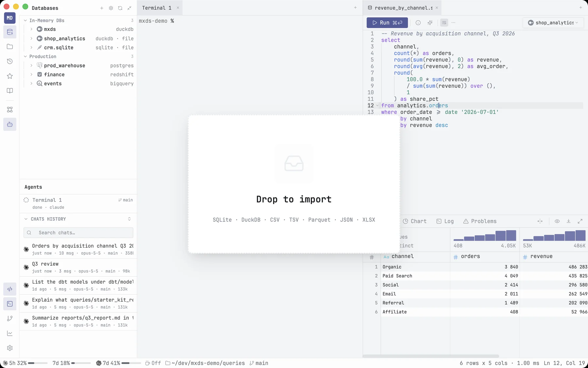
Task: Toggle the Off status bar indicator
Action: click(x=153, y=363)
